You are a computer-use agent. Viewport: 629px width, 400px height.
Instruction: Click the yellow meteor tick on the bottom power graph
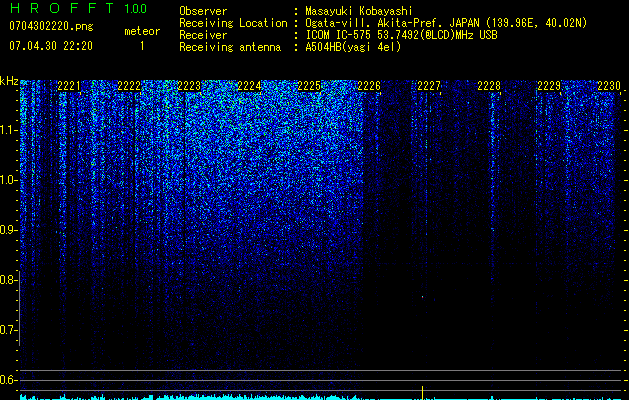(x=422, y=392)
